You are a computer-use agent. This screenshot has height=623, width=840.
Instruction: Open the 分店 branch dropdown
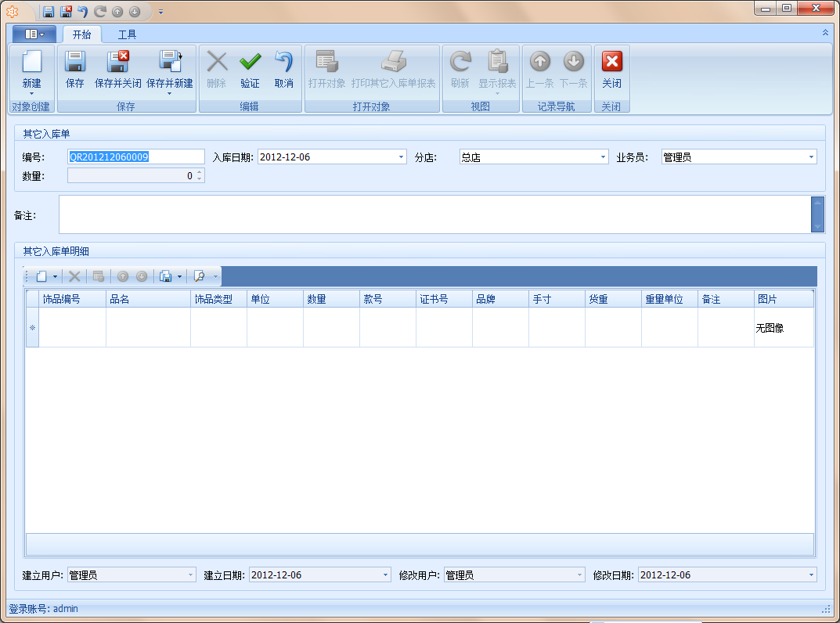[603, 157]
